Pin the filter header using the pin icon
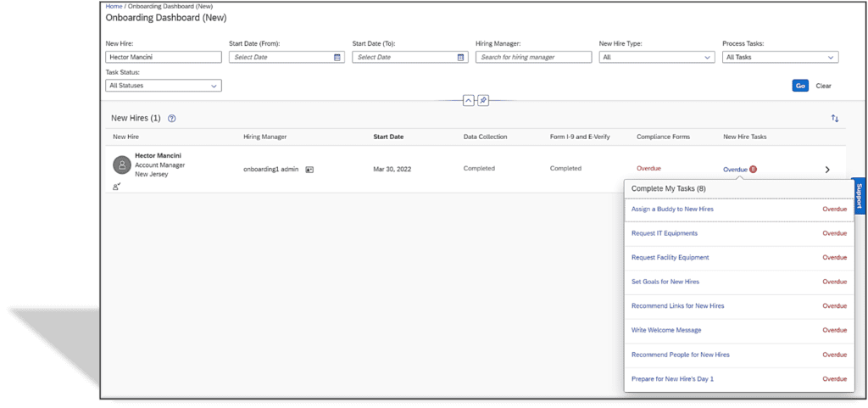The width and height of the screenshot is (868, 408). pos(482,101)
